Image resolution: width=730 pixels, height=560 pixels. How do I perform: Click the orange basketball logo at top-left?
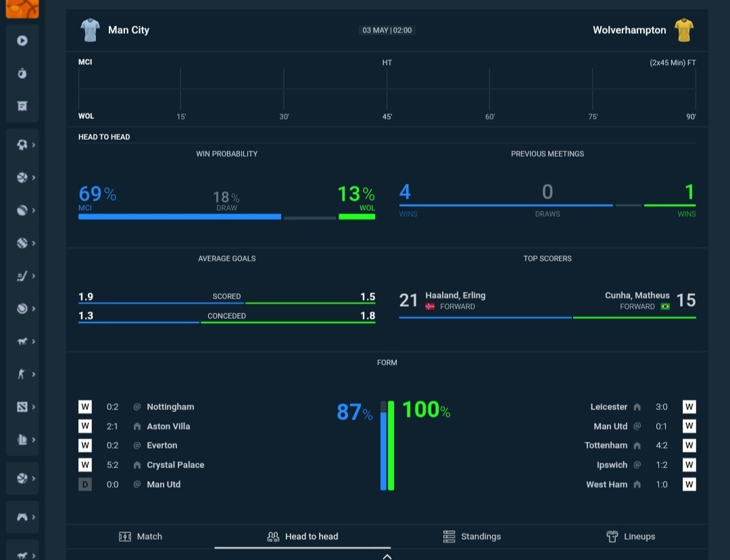(x=22, y=9)
